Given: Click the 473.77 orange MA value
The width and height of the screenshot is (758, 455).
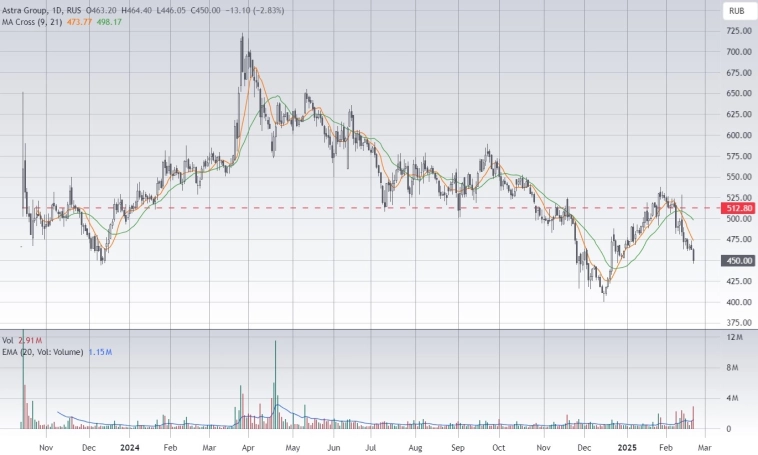Looking at the screenshot, I should point(79,22).
